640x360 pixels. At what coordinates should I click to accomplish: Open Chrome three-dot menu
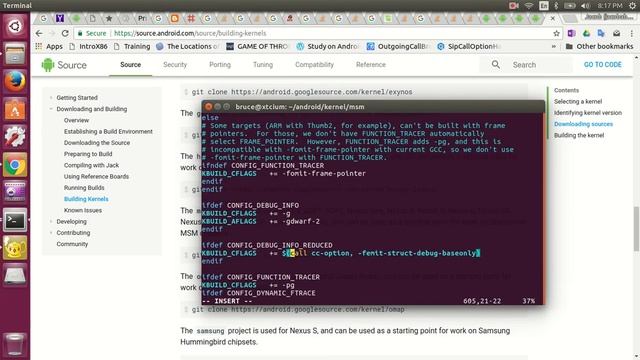point(631,33)
